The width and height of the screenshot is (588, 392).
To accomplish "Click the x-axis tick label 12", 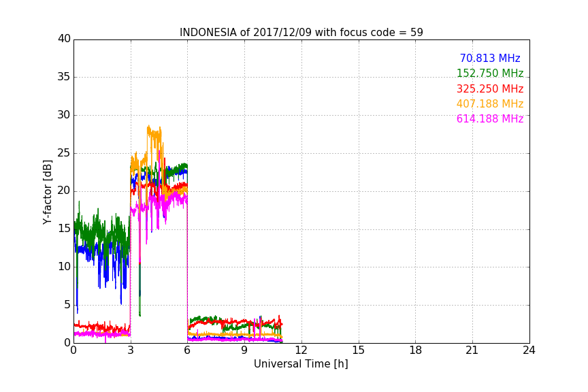I will pyautogui.click(x=301, y=350).
